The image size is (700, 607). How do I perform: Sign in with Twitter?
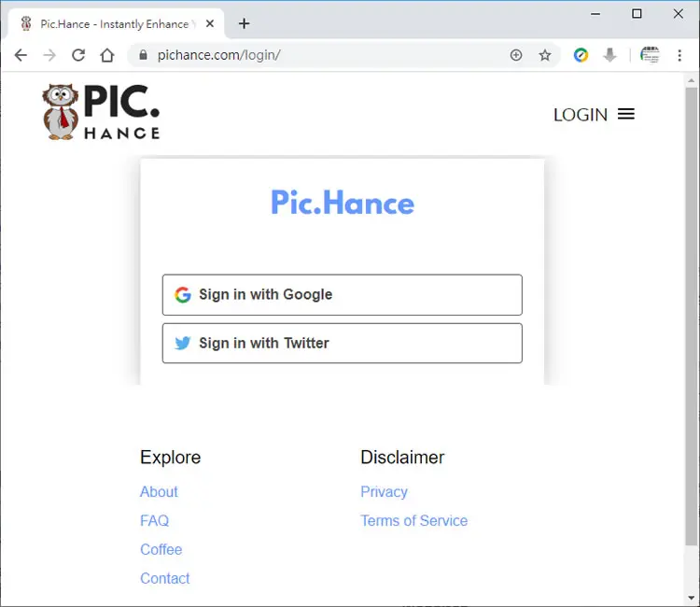click(x=342, y=343)
